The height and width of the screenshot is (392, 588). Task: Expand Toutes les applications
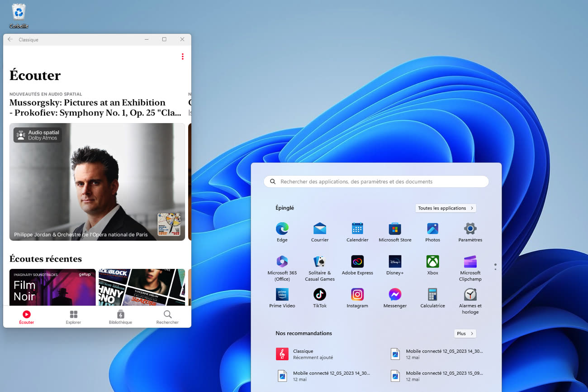click(446, 208)
